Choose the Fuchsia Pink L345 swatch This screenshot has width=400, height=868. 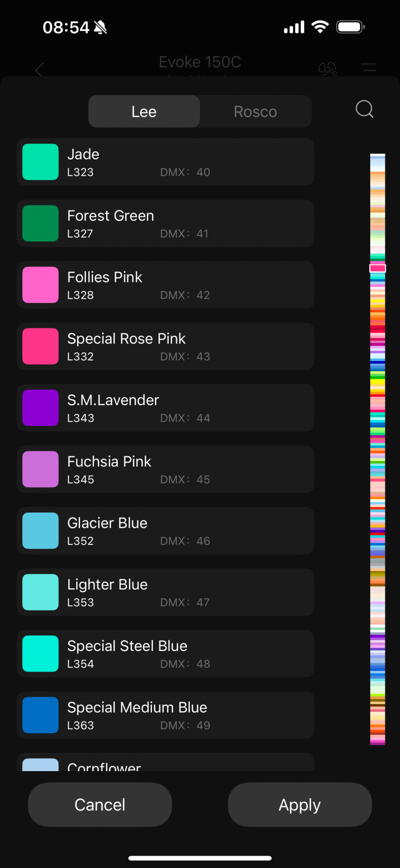[41, 469]
